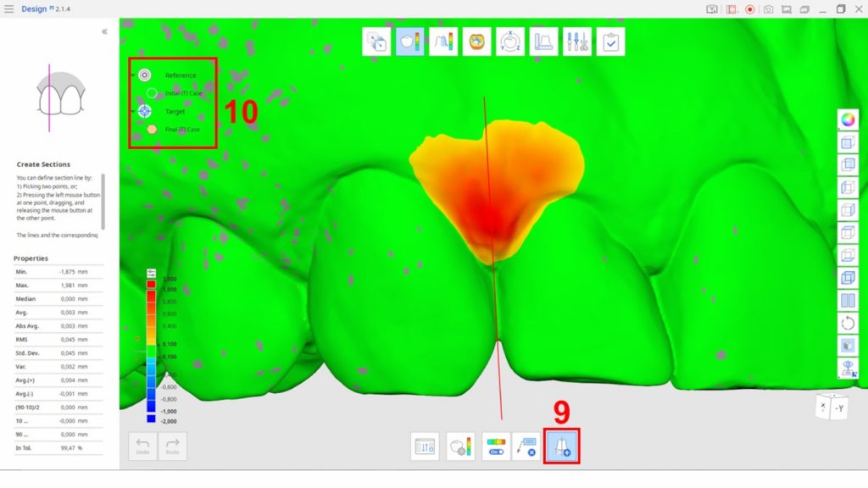Viewport: 868px width, 488px height.
Task: Click the Abs Avg. row in Properties
Action: click(58, 326)
